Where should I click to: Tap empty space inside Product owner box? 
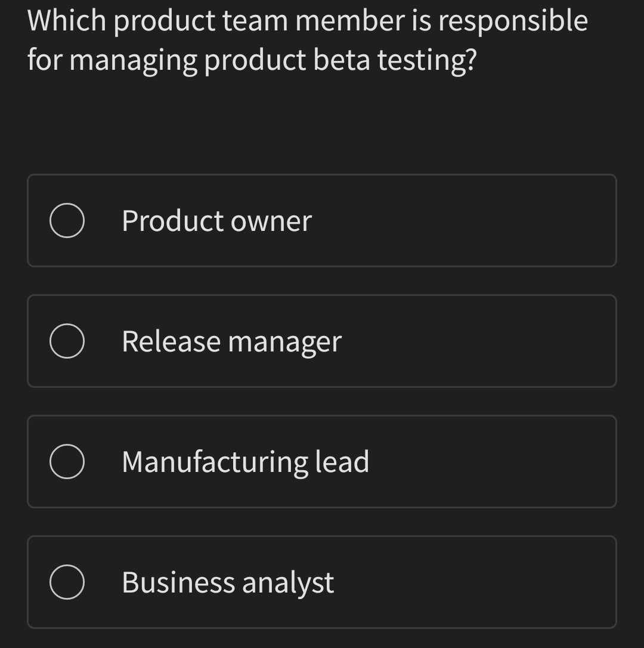(x=477, y=221)
